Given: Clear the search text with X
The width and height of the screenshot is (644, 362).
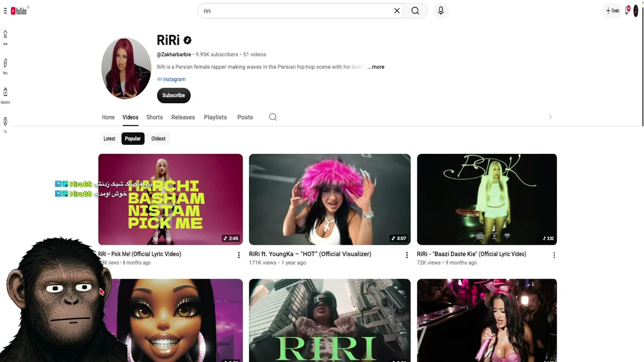Looking at the screenshot, I should click(397, 11).
